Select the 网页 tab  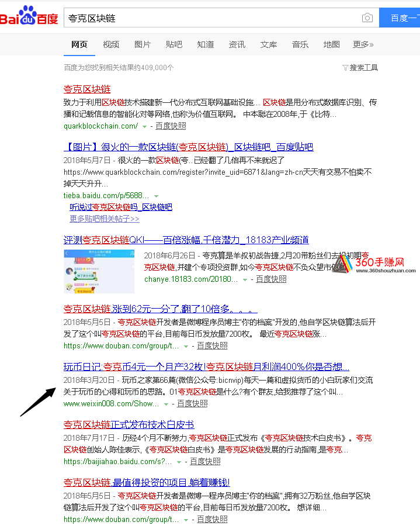click(x=79, y=44)
